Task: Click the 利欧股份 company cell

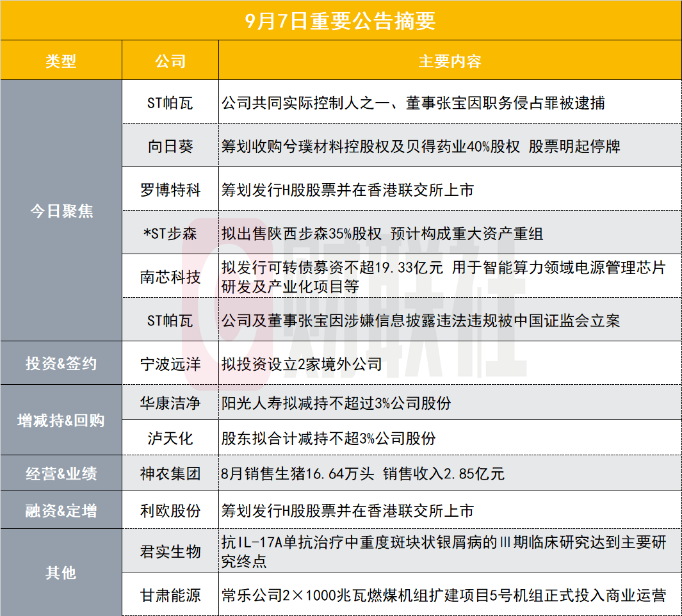Action: 170,510
